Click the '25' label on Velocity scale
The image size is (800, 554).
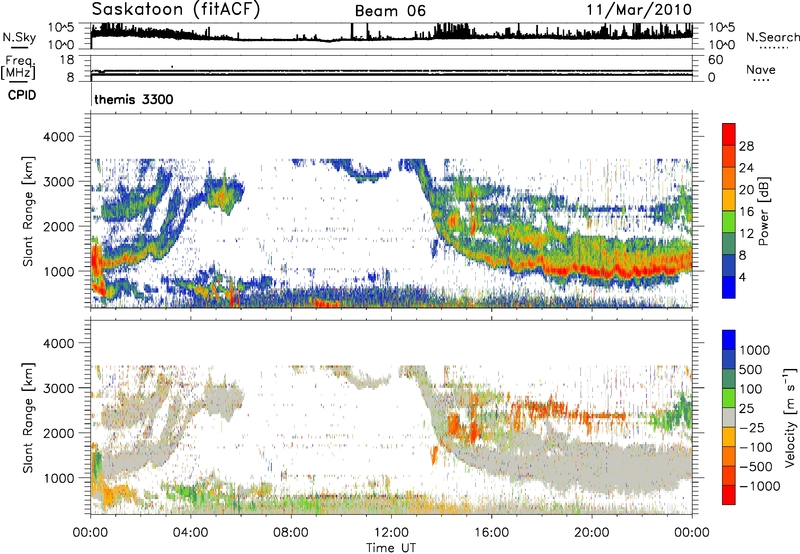click(746, 408)
